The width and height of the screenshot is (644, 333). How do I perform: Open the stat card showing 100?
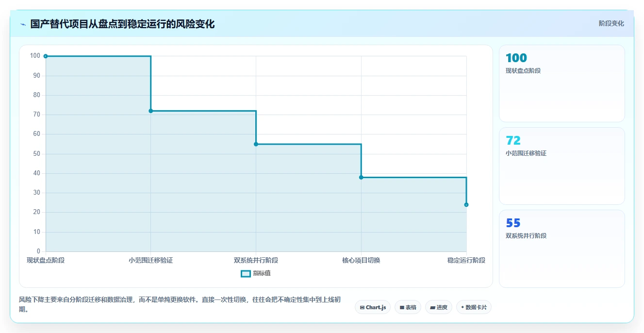(561, 83)
